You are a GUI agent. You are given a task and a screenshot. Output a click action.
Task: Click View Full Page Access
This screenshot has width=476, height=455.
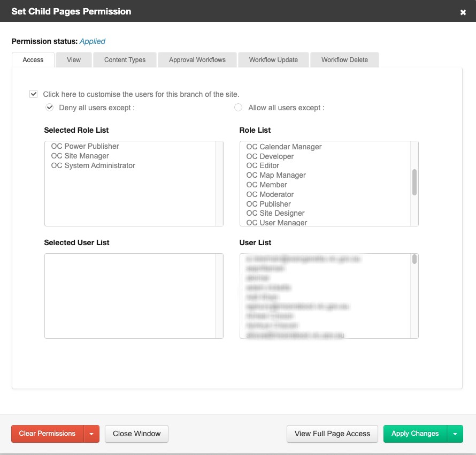pos(332,434)
